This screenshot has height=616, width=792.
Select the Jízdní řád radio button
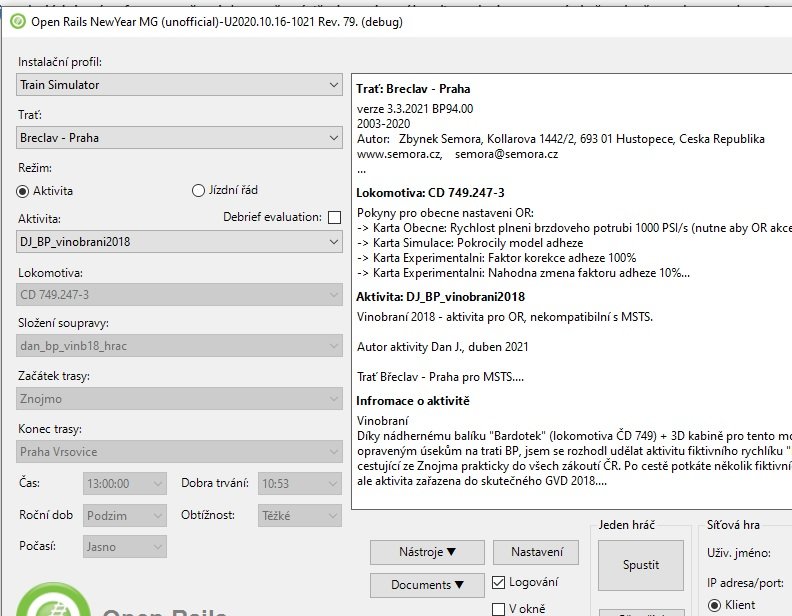click(198, 191)
